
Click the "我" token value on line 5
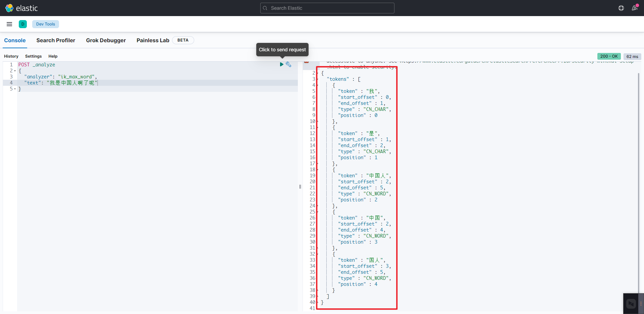click(372, 91)
